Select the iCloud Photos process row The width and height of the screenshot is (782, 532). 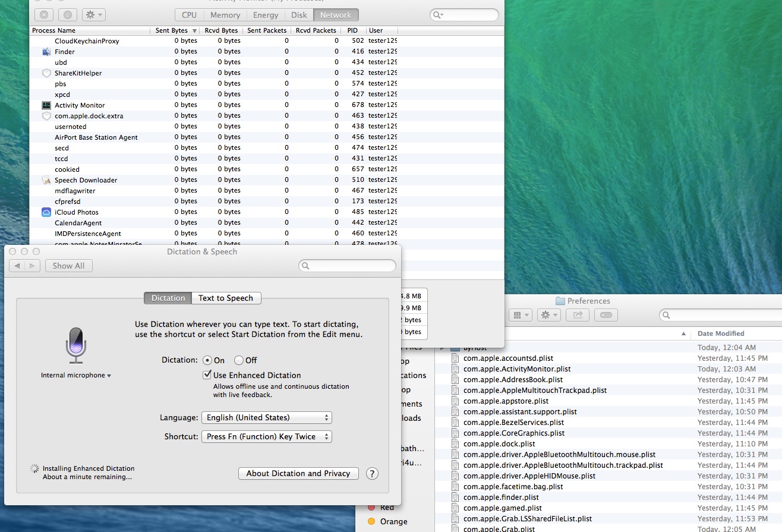click(77, 212)
